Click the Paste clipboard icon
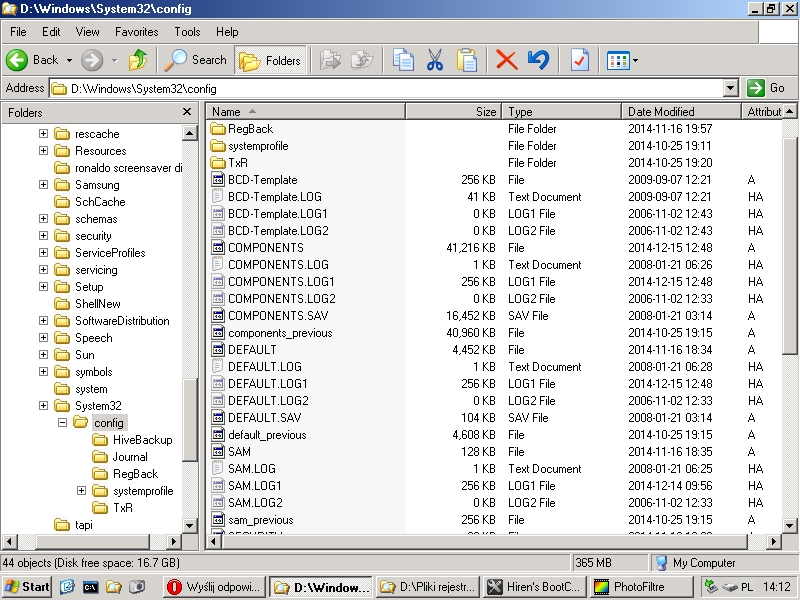Screen dimensions: 800x600 click(467, 60)
